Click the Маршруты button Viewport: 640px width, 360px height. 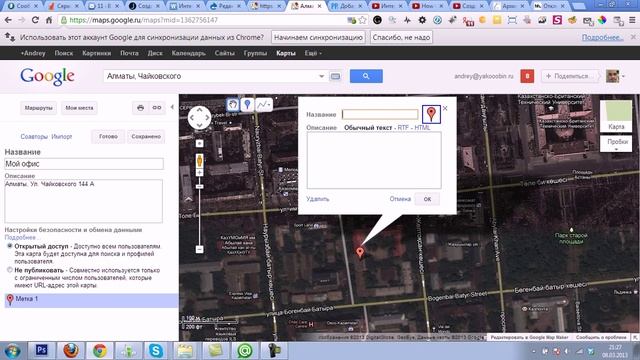tap(38, 108)
